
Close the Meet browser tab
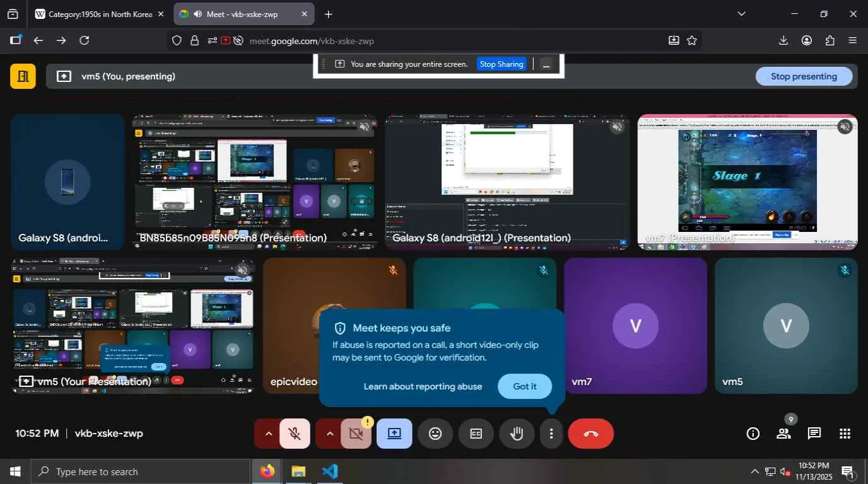coord(304,14)
